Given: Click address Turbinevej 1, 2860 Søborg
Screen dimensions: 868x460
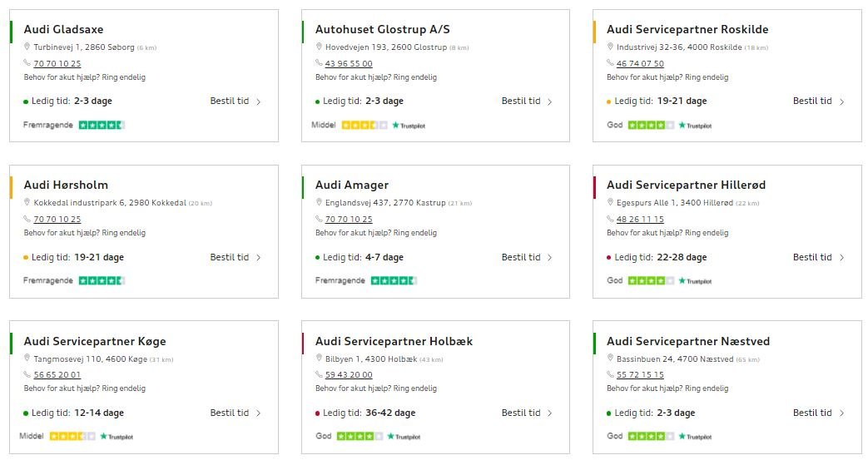Looking at the screenshot, I should click(84, 47).
